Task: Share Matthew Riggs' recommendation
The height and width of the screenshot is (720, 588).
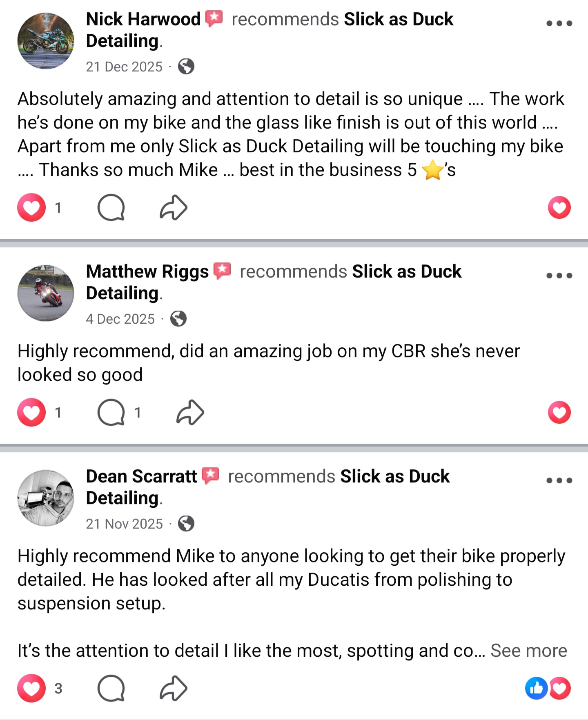Action: 190,413
